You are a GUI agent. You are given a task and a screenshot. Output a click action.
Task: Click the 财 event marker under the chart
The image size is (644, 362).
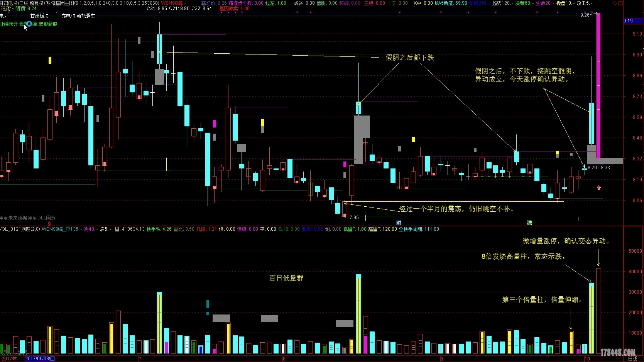click(x=399, y=223)
